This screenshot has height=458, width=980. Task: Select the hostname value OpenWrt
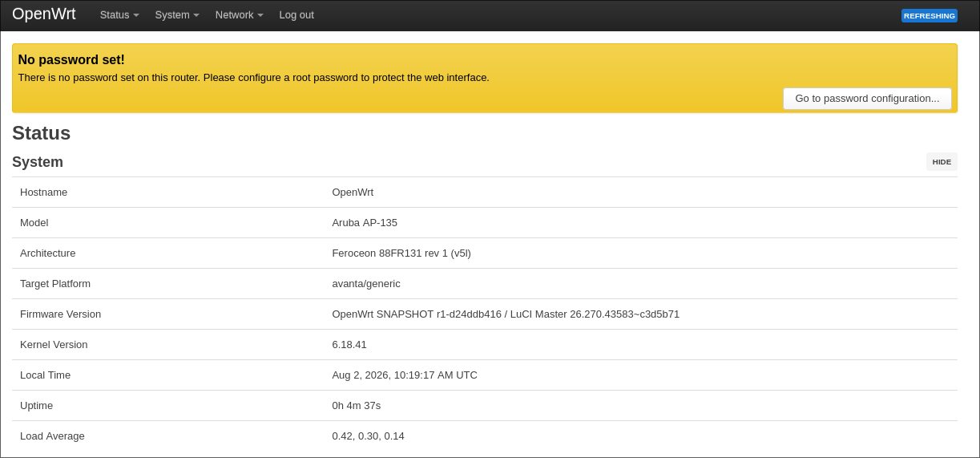pos(353,193)
